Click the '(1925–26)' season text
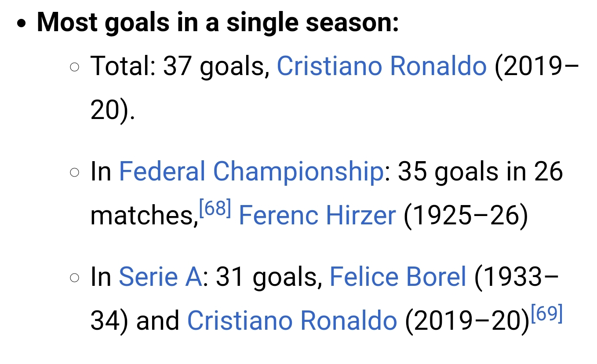597x364 pixels. pyautogui.click(x=466, y=216)
